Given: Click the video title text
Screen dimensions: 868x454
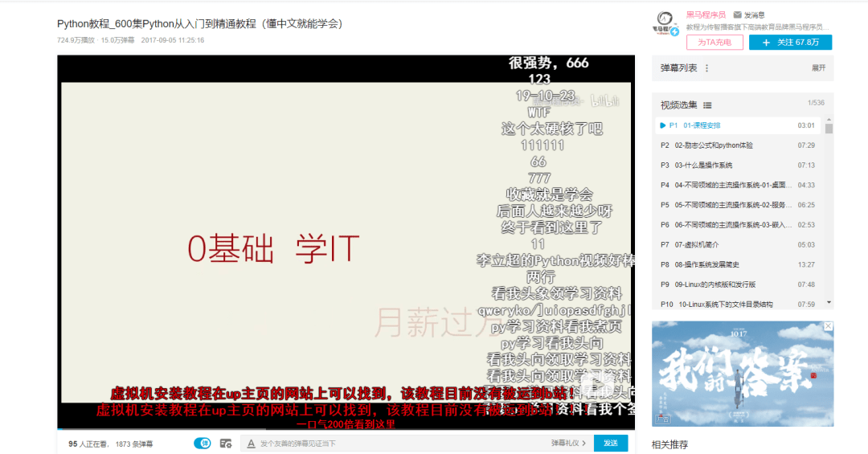Looking at the screenshot, I should pyautogui.click(x=202, y=24).
